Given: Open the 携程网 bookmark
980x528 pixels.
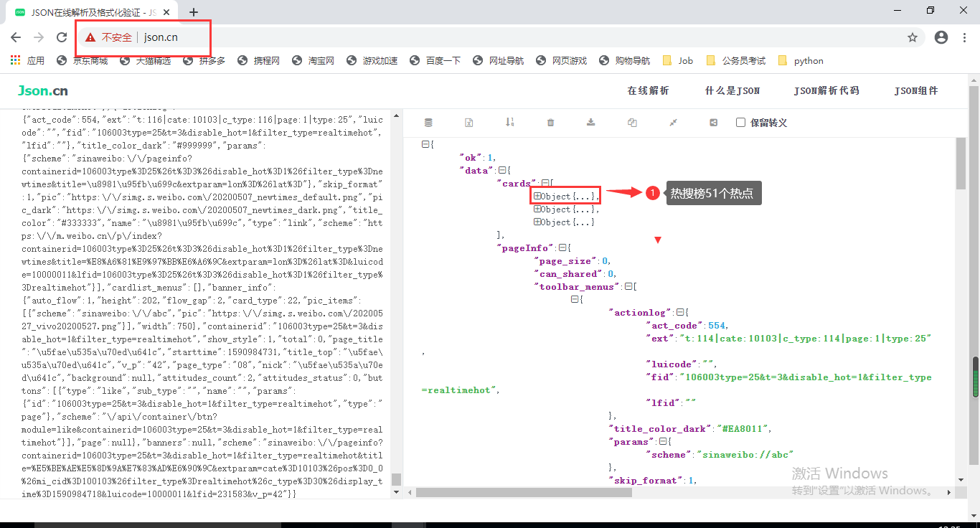Looking at the screenshot, I should [x=259, y=61].
